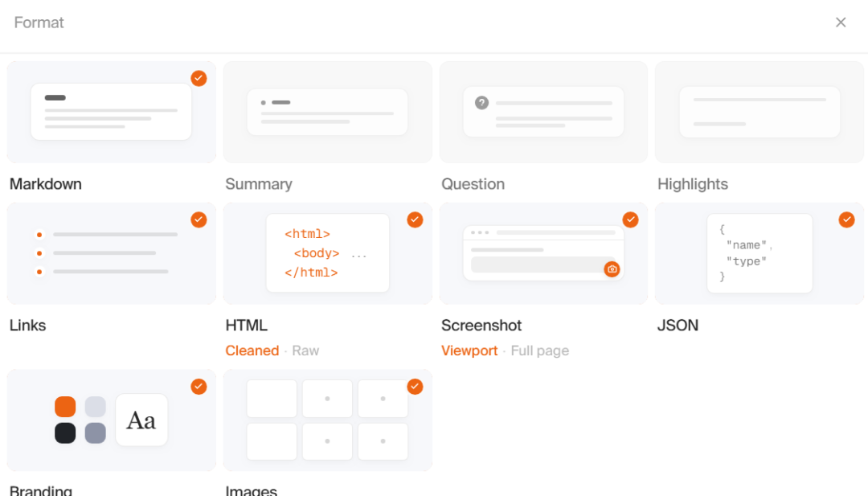Image resolution: width=868 pixels, height=496 pixels.
Task: Uncheck the Branding format checkmark
Action: 199,387
